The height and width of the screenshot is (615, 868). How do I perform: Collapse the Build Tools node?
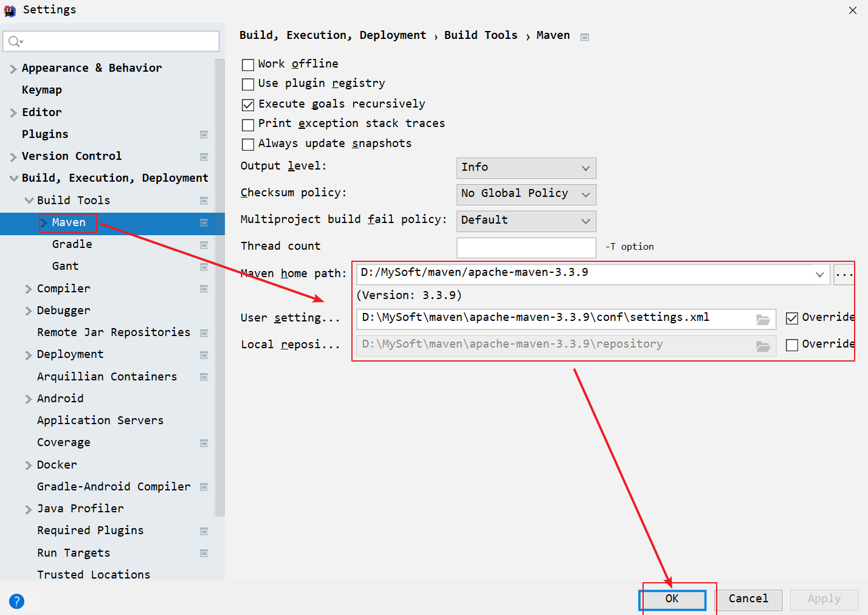pyautogui.click(x=29, y=200)
